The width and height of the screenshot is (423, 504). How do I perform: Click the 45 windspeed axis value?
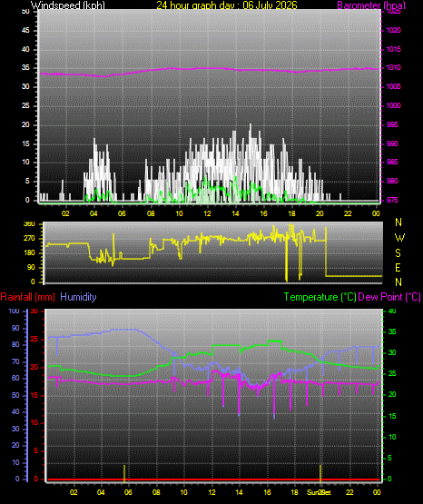[x=25, y=31]
